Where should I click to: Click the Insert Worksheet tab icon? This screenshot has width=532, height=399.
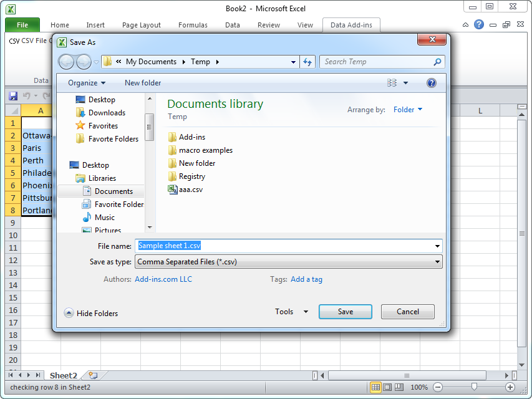point(93,375)
